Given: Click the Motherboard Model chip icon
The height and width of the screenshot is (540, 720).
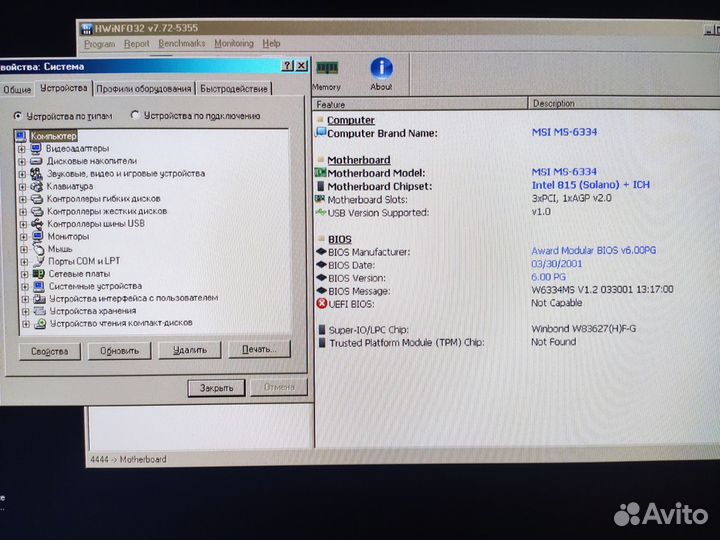Looking at the screenshot, I should [x=320, y=173].
